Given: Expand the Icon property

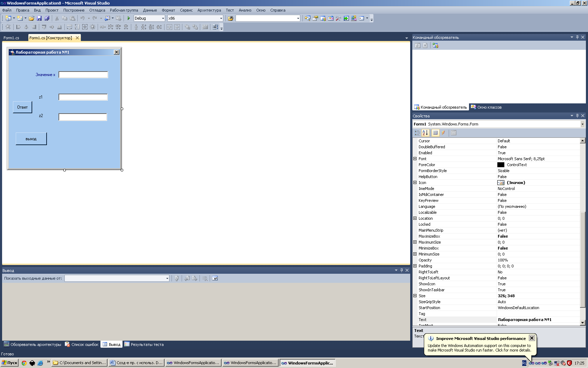Looking at the screenshot, I should [415, 183].
